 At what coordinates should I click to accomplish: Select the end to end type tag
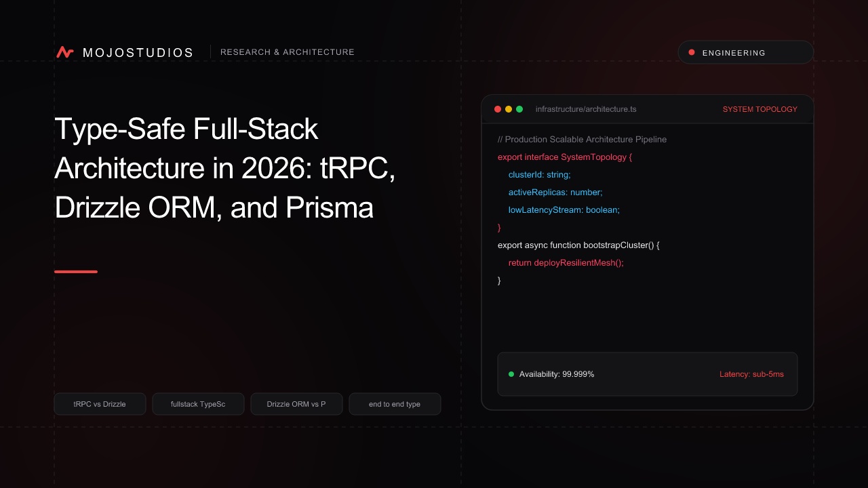point(395,404)
